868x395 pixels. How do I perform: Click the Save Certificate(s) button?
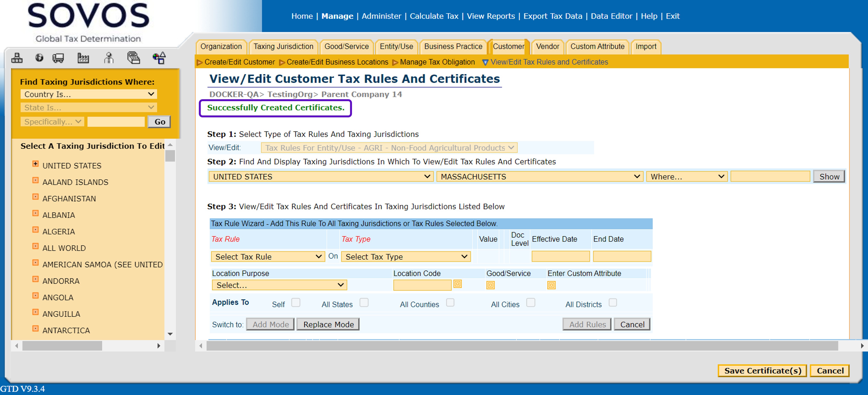(762, 370)
